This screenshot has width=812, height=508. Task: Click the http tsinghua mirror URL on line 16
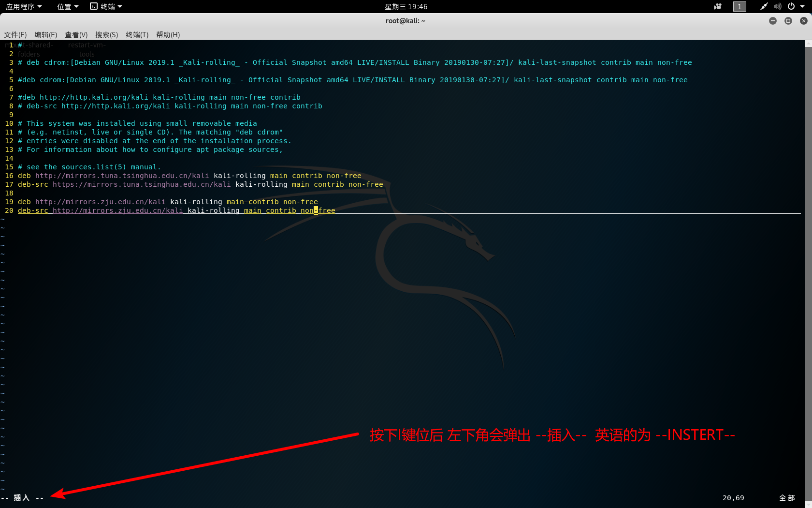pos(122,176)
